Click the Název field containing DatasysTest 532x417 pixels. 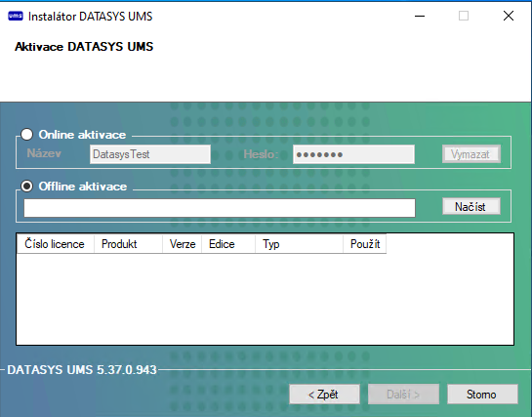click(x=150, y=154)
